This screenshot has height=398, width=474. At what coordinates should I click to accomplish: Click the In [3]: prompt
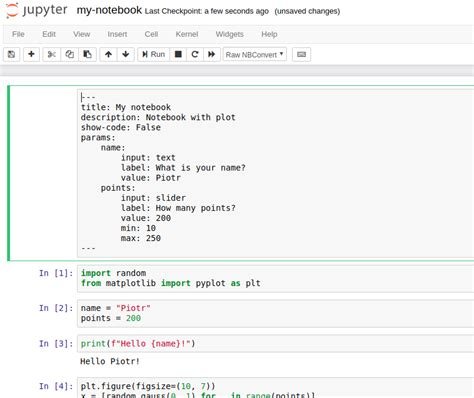(x=56, y=344)
